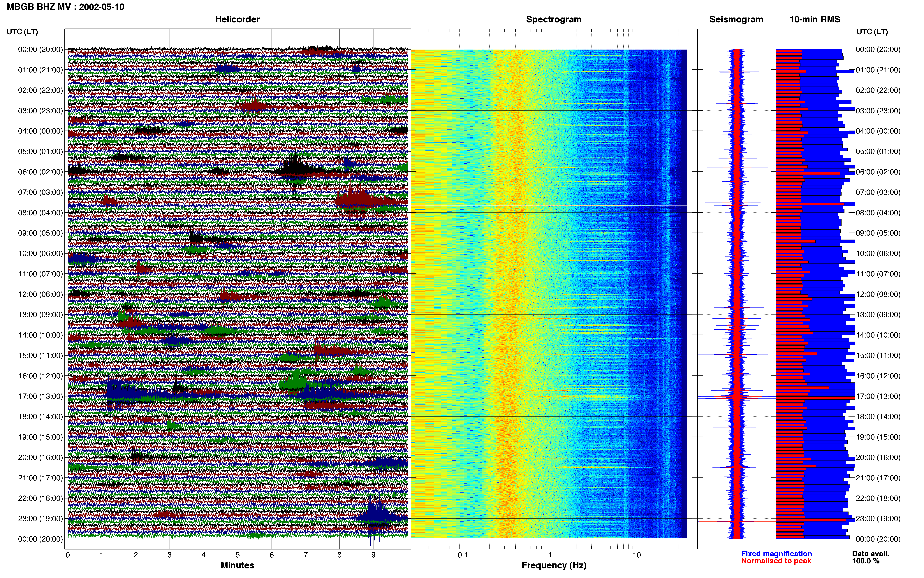
Task: Click the white data-gap line in the spectrogram
Action: (549, 206)
